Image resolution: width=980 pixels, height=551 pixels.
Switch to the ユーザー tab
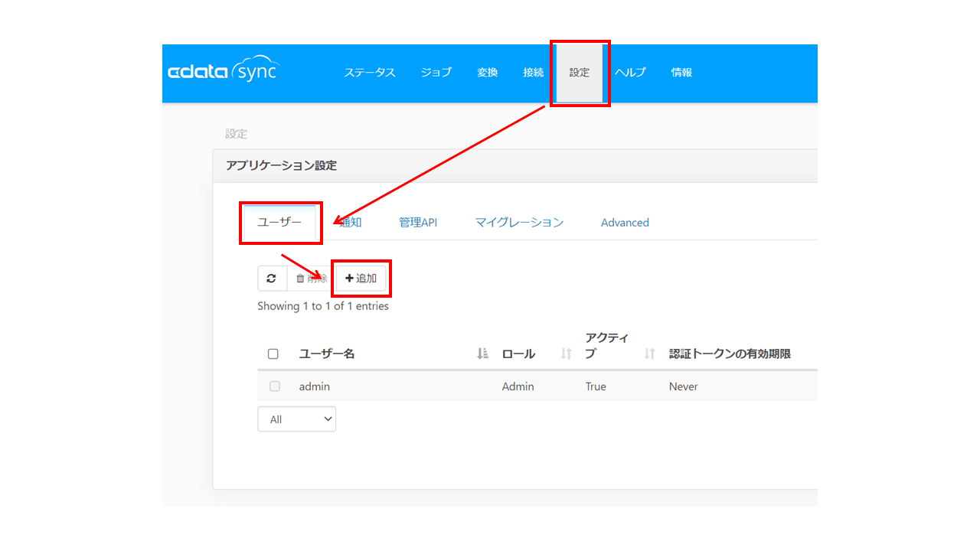pyautogui.click(x=279, y=223)
